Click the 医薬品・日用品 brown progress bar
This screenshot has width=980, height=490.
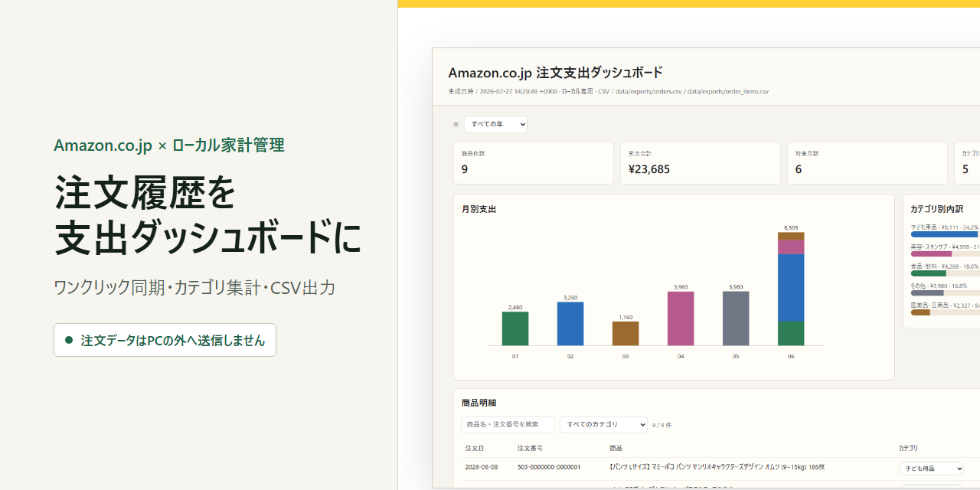pyautogui.click(x=920, y=312)
